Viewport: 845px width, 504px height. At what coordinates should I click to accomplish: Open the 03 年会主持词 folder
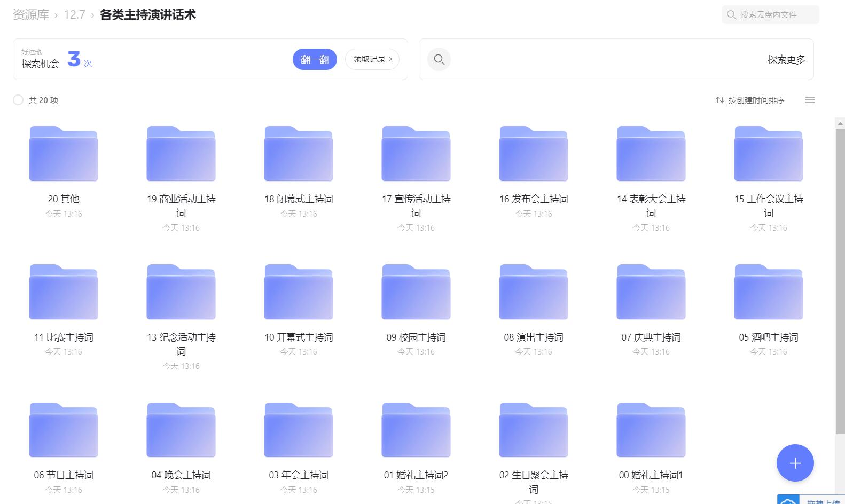299,430
